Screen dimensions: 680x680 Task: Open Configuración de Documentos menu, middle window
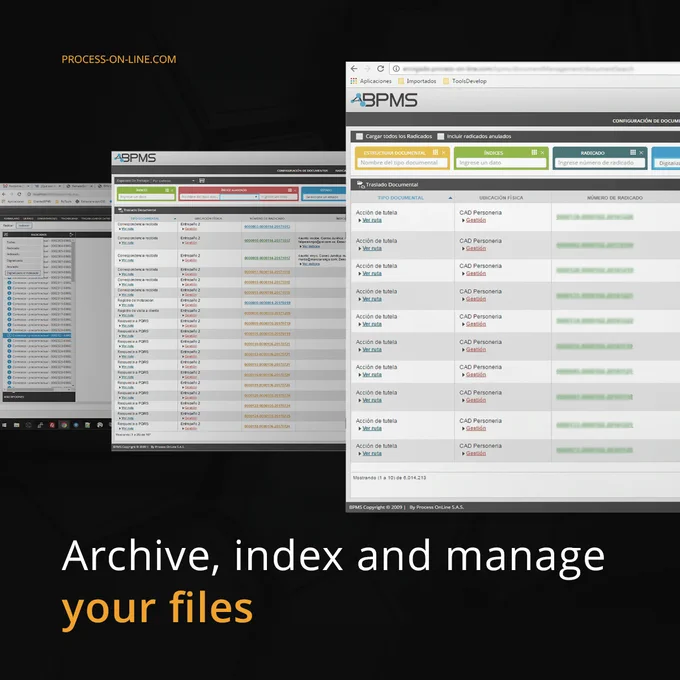coord(302,171)
